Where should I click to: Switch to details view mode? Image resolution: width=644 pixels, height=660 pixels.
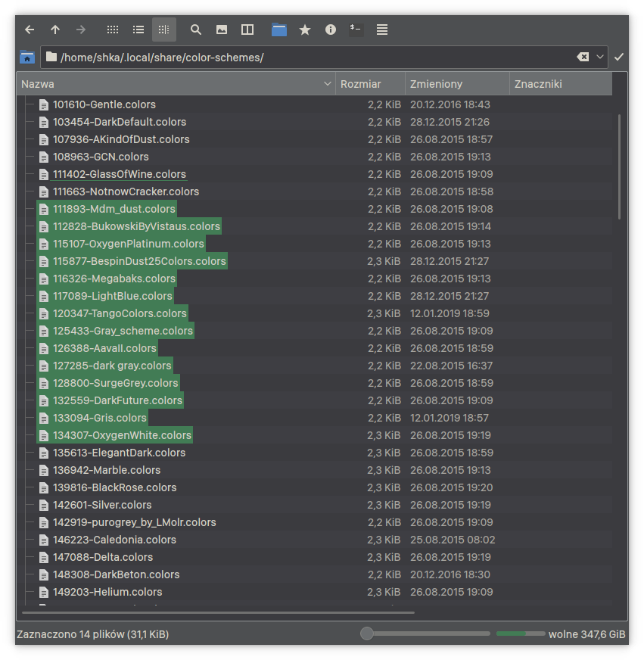pyautogui.click(x=164, y=30)
